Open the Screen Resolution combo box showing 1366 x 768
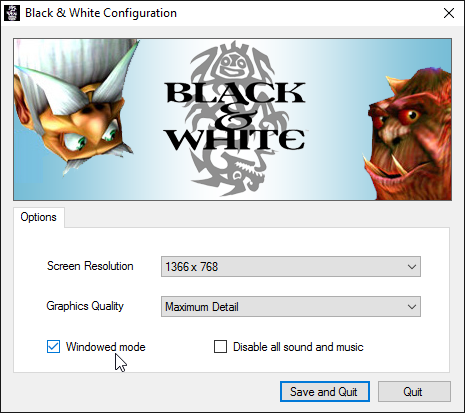465x413 pixels. 291,267
